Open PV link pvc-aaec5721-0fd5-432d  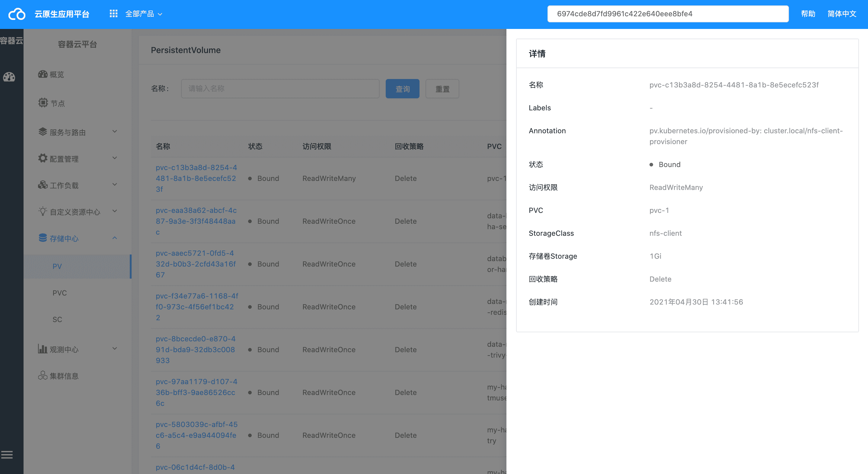coord(196,264)
